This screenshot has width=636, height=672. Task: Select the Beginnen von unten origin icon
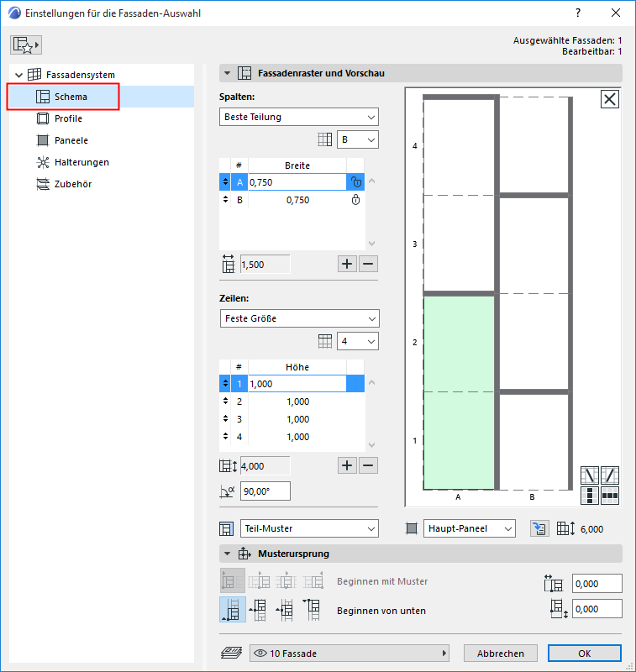pos(232,610)
